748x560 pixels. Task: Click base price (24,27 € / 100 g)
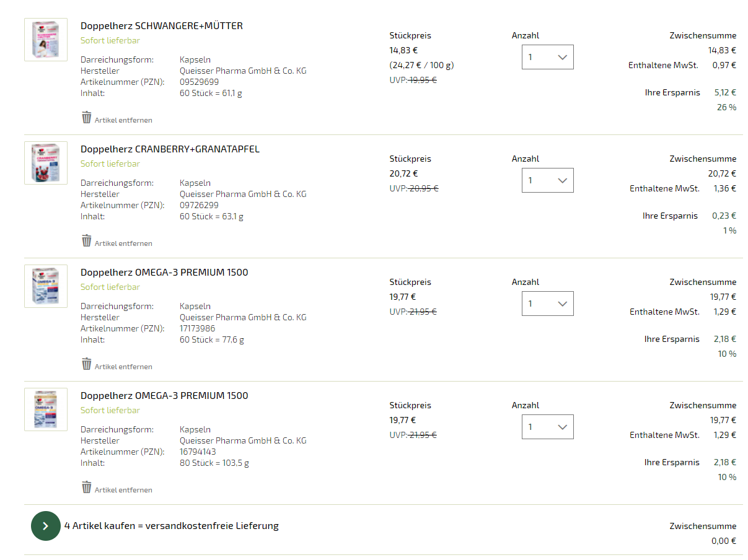(422, 65)
